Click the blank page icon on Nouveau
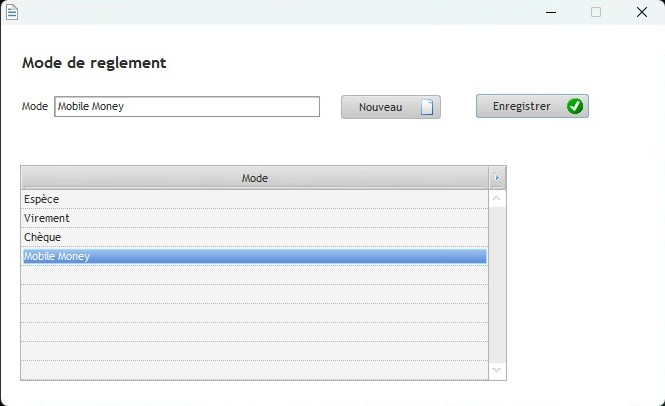Image resolution: width=665 pixels, height=406 pixels. [427, 107]
